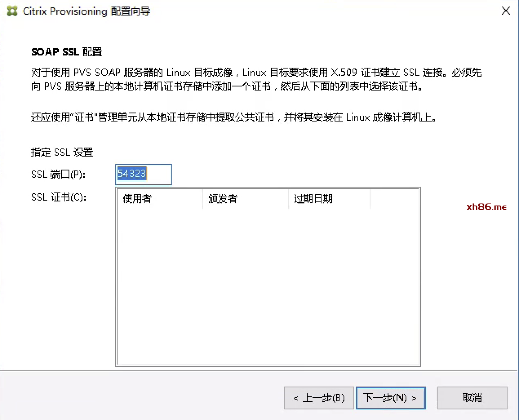Click divider between 颁发者 and 过期日期 columns
The image size is (519, 420).
coord(288,199)
